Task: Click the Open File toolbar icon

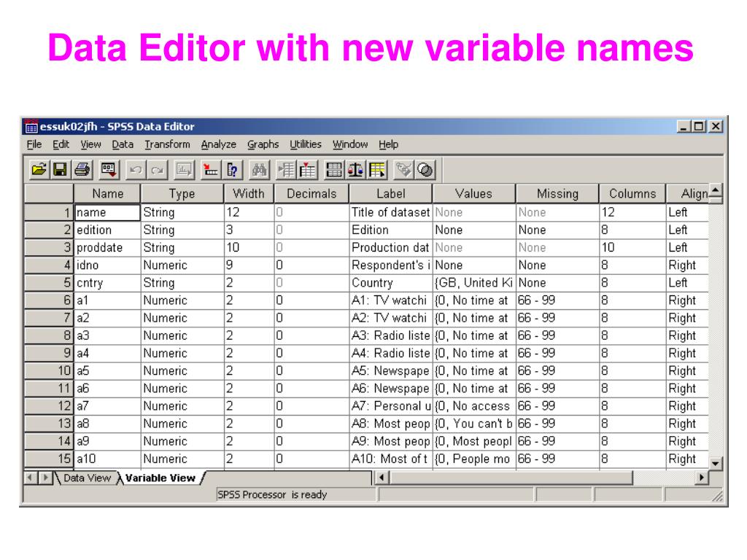Action: click(39, 169)
